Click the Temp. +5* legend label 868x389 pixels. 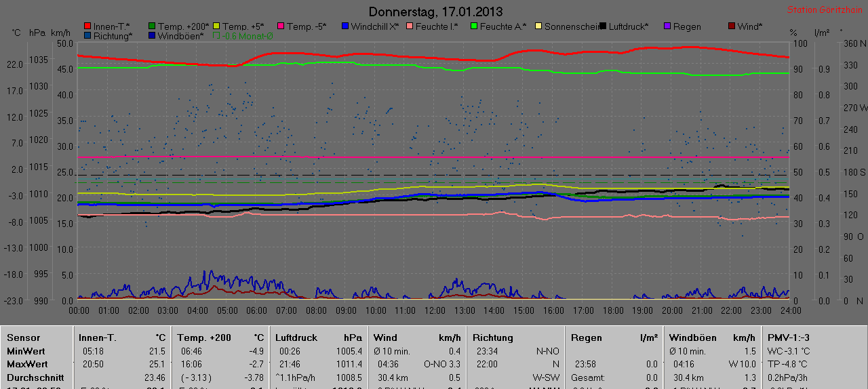coord(243,26)
